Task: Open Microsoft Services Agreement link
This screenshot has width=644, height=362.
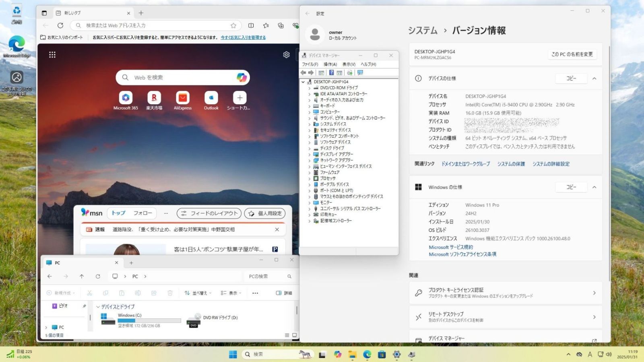Action: pos(451,247)
